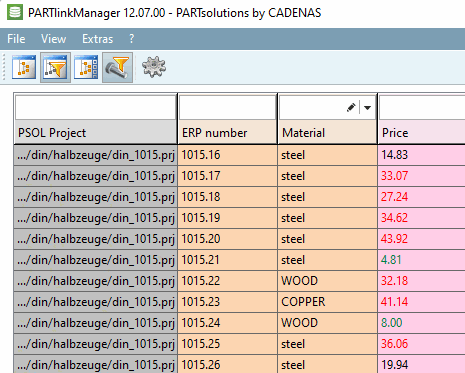
Task: Click the PARTlinkManager database app icon
Action: [15, 13]
